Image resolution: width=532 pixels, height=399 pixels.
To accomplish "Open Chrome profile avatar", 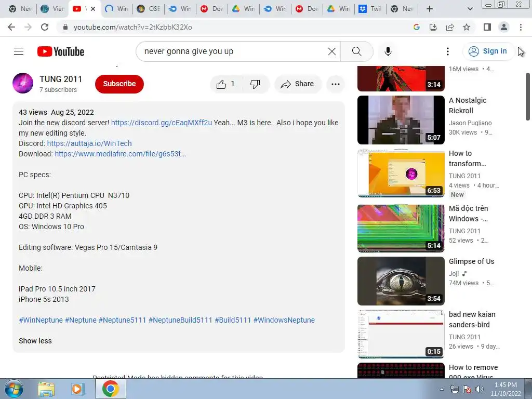I will click(x=504, y=27).
